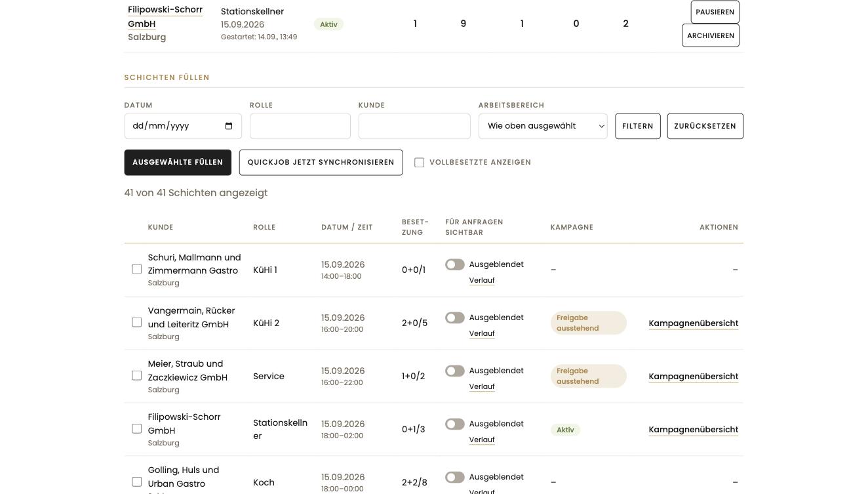
Task: Focus the Rolle filter input
Action: (x=300, y=126)
